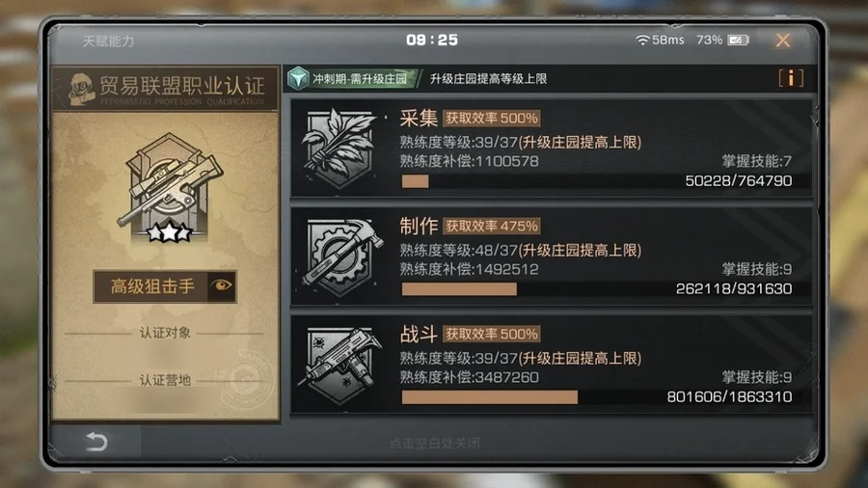Select the 冲刺期-需升级庄园 tab

pyautogui.click(x=352, y=78)
